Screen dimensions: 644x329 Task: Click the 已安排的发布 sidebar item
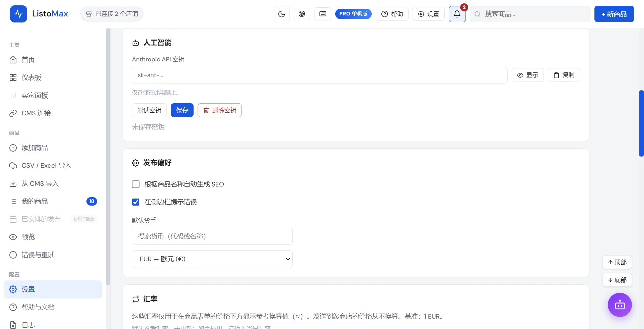tap(53, 219)
